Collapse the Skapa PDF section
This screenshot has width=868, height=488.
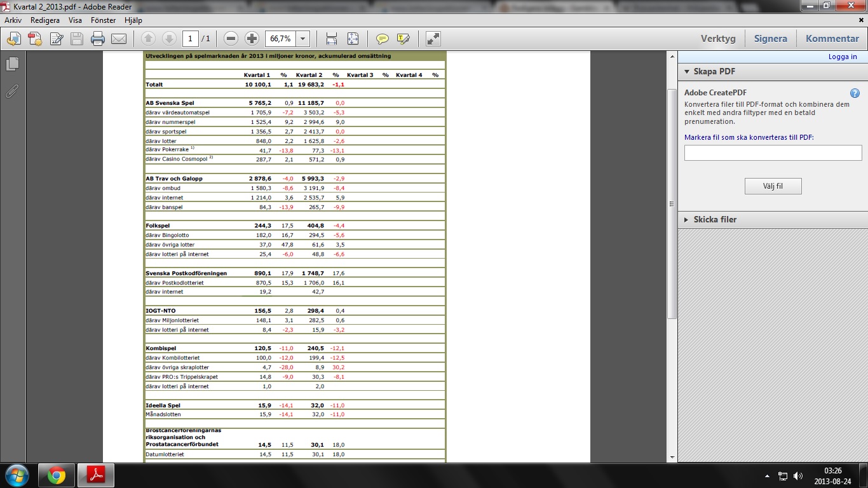tap(687, 72)
